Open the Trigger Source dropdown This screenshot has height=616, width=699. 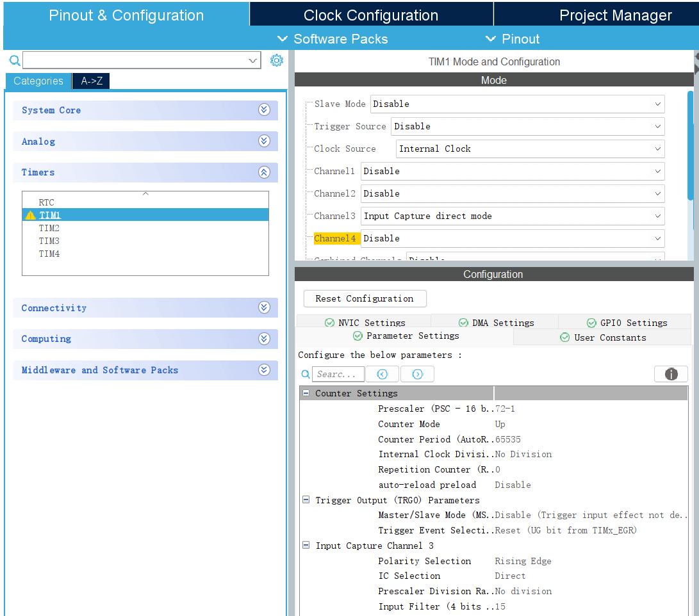[527, 127]
